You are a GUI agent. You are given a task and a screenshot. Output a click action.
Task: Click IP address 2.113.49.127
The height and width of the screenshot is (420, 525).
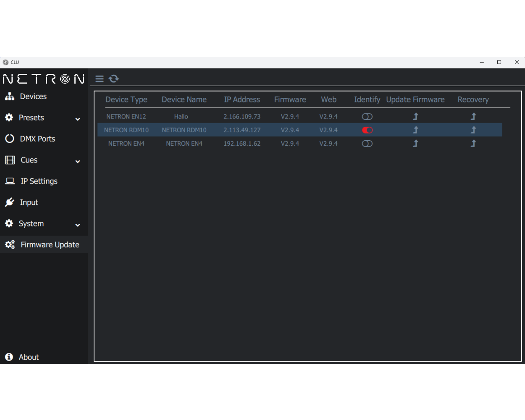point(242,130)
